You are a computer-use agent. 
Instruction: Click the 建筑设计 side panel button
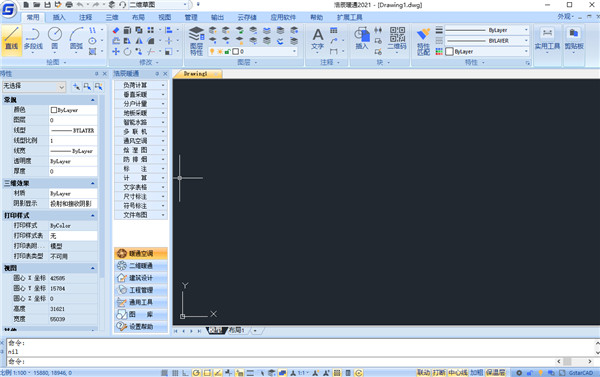(141, 278)
